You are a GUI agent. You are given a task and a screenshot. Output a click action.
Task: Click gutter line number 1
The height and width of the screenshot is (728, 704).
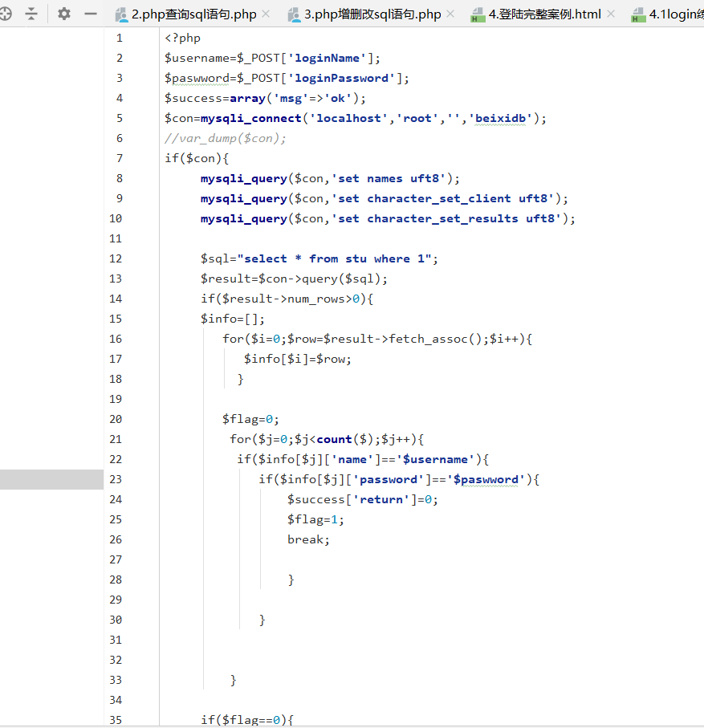[x=120, y=38]
